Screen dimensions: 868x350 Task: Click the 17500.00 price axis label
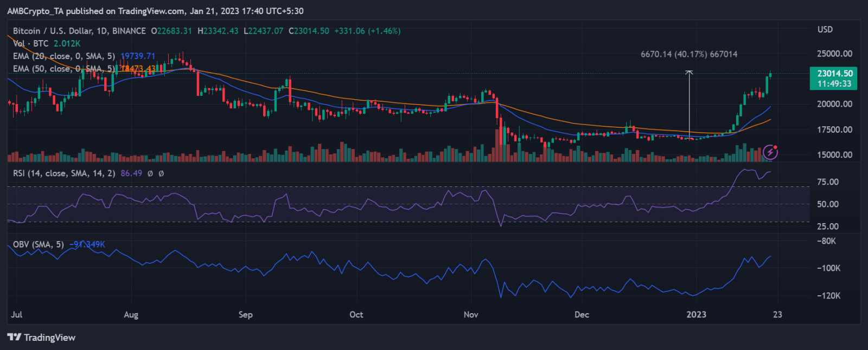pos(835,129)
